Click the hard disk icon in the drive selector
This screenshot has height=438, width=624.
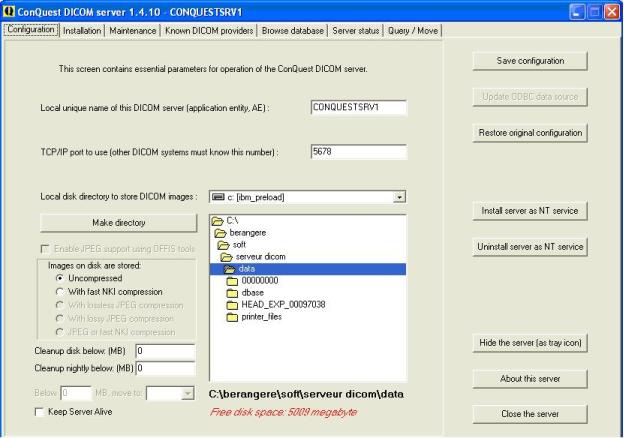pyautogui.click(x=218, y=197)
